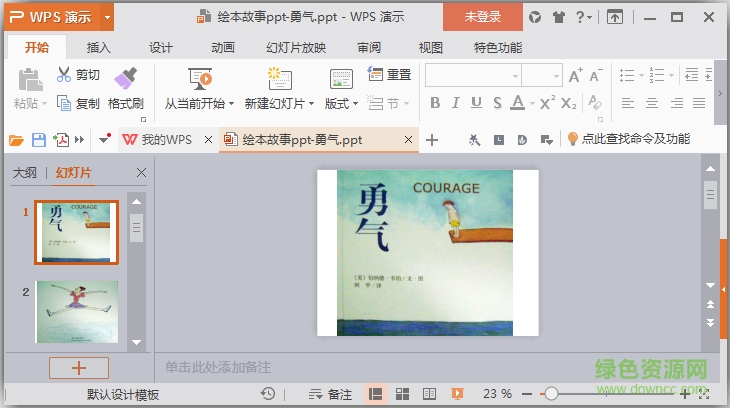
Task: Open reading view from status bar
Action: pyautogui.click(x=429, y=394)
